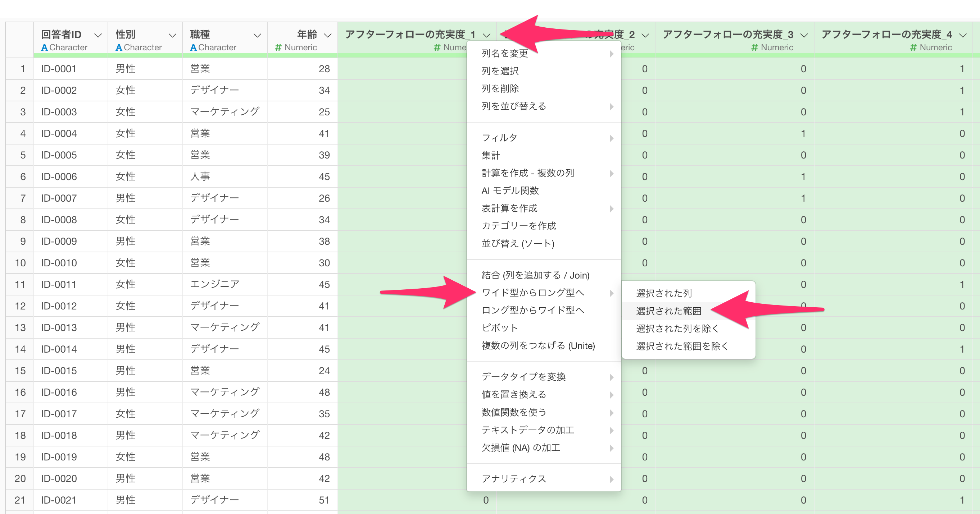This screenshot has width=980, height=514.
Task: Select ワイド型からロング型へ menu item
Action: pos(532,292)
